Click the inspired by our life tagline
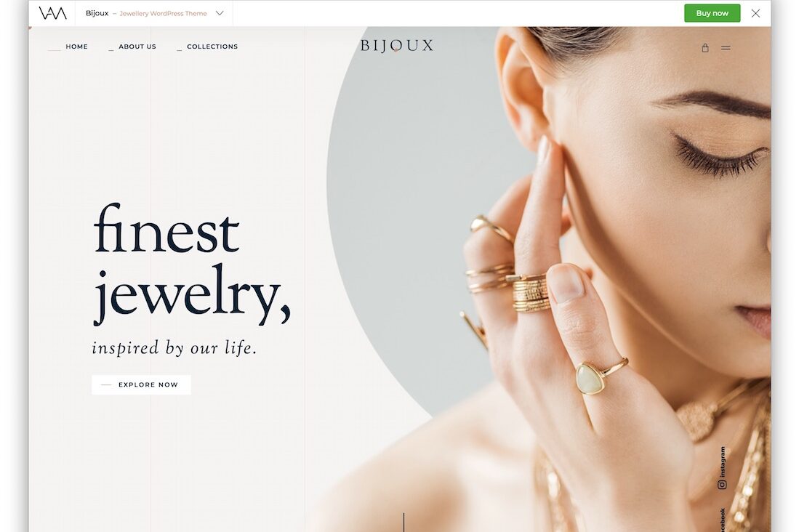Viewport: 799px width, 532px height. pos(174,348)
